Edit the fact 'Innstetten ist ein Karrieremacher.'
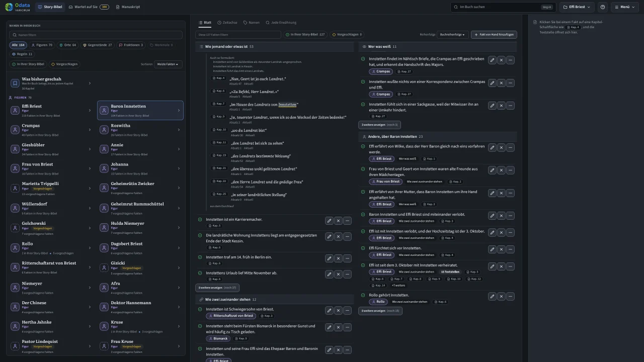The width and height of the screenshot is (644, 362). (329, 220)
